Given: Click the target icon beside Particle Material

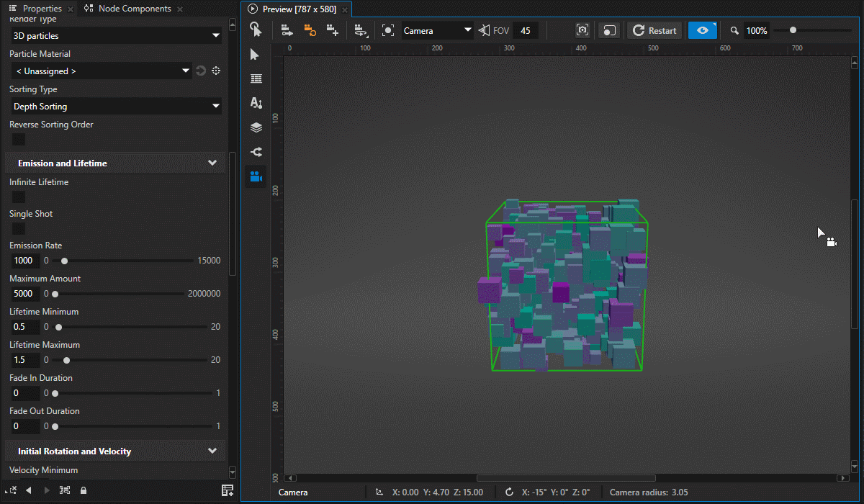Looking at the screenshot, I should pos(215,71).
